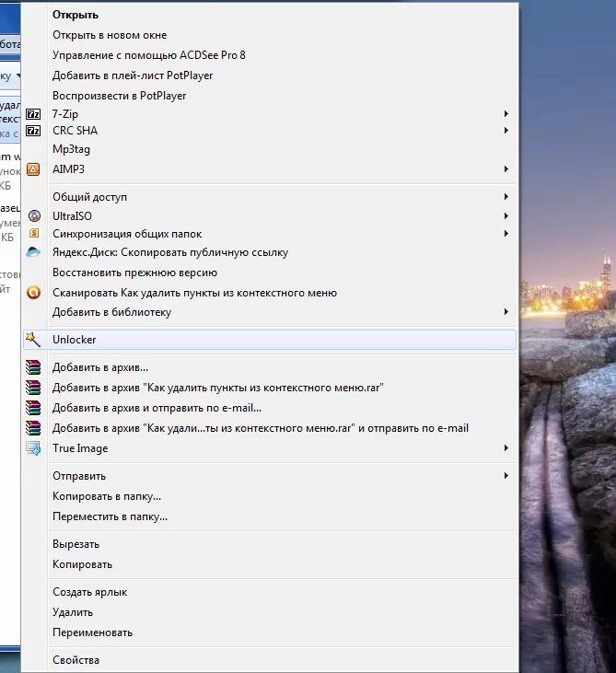This screenshot has height=673, width=616.
Task: Click the shared folder sync icon
Action: [34, 234]
